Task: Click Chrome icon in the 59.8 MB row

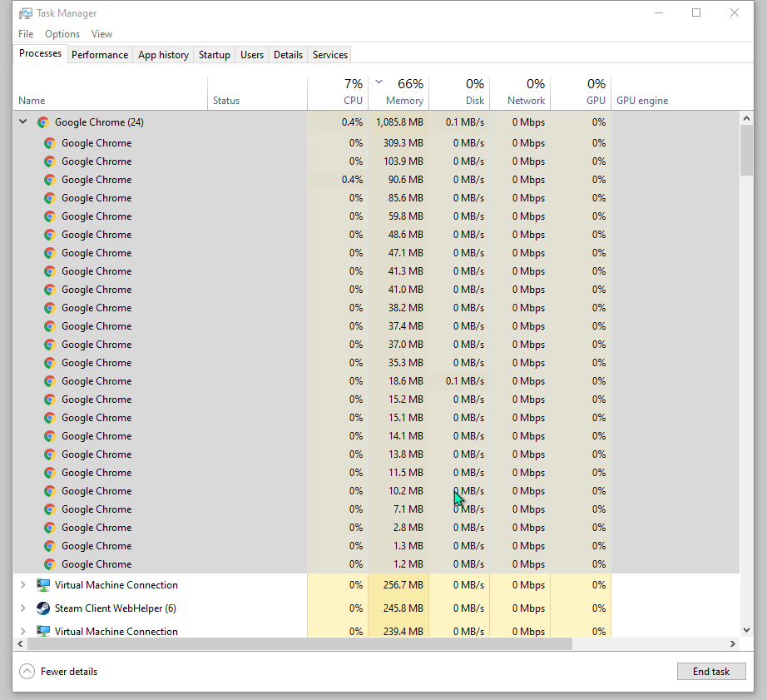Action: tap(49, 216)
